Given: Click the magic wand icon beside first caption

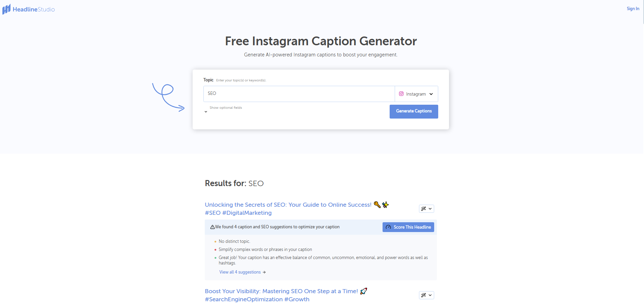Looking at the screenshot, I should tap(424, 208).
